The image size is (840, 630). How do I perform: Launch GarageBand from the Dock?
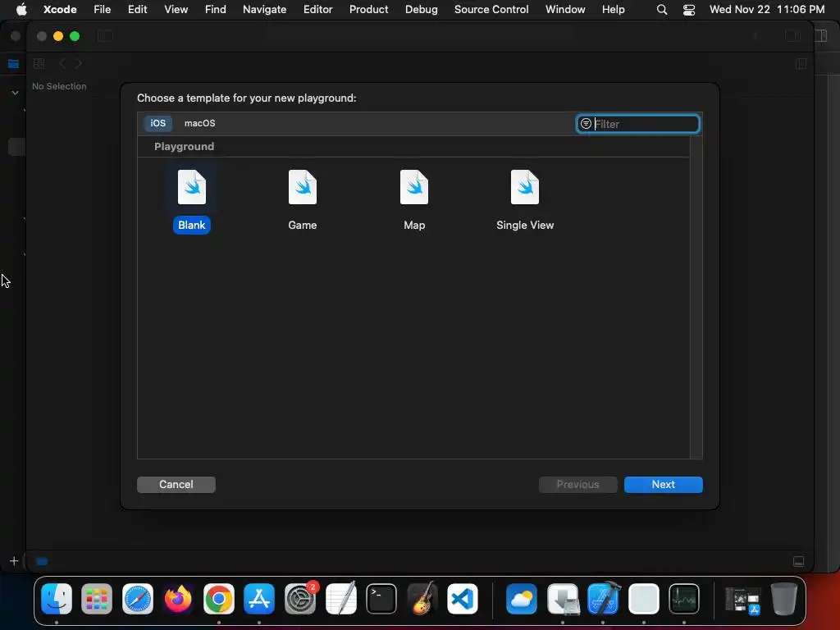422,598
